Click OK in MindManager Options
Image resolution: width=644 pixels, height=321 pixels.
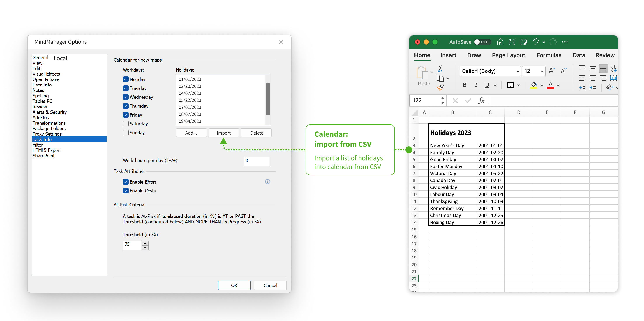(x=234, y=285)
